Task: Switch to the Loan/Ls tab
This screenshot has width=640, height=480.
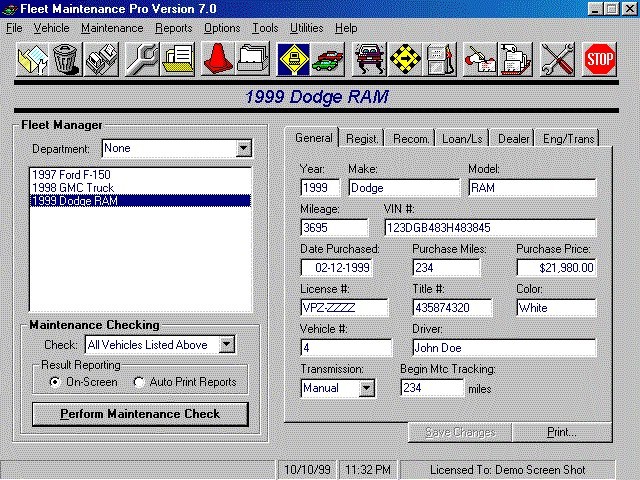Action: tap(462, 139)
